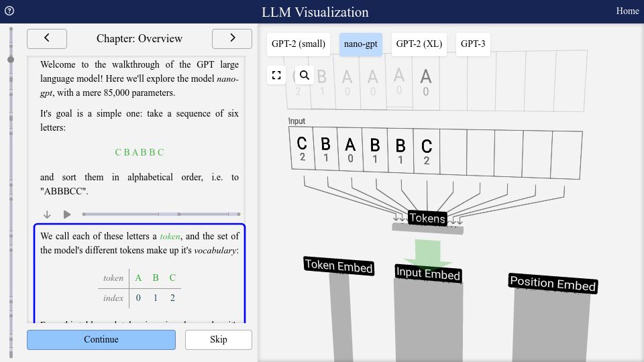Click the fullscreen expand icon
Screen dimensions: 644x362
coord(276,75)
